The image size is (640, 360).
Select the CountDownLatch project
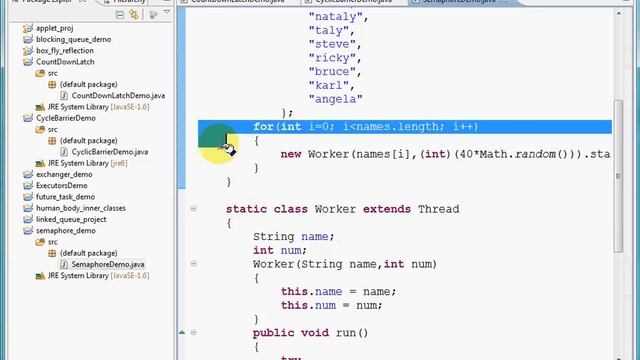[x=65, y=62]
